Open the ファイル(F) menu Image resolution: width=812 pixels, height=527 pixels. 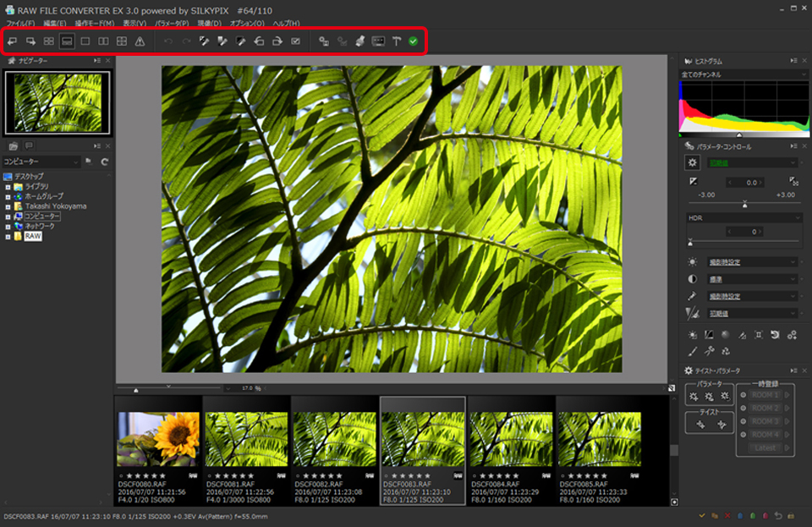point(20,24)
